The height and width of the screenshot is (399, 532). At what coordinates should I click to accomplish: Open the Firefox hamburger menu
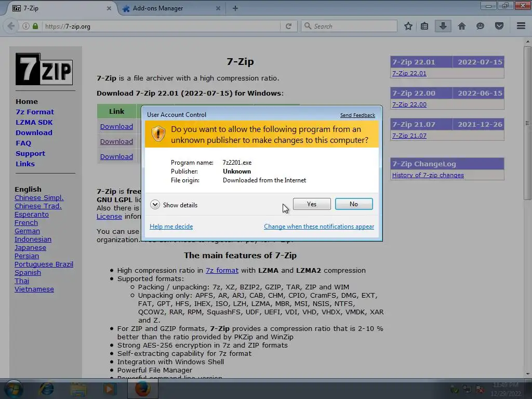point(521,26)
